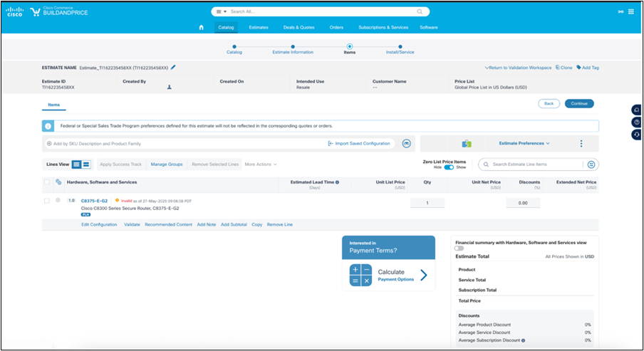Click the Clone link
644x351 pixels.
[x=563, y=68]
